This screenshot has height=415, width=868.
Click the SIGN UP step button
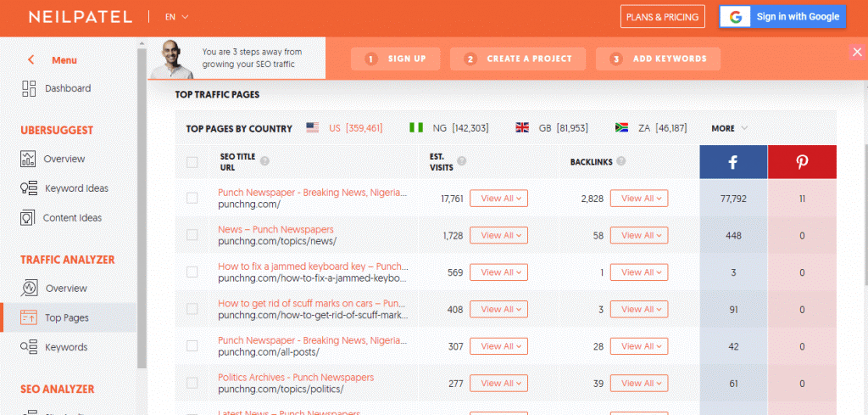pyautogui.click(x=395, y=59)
